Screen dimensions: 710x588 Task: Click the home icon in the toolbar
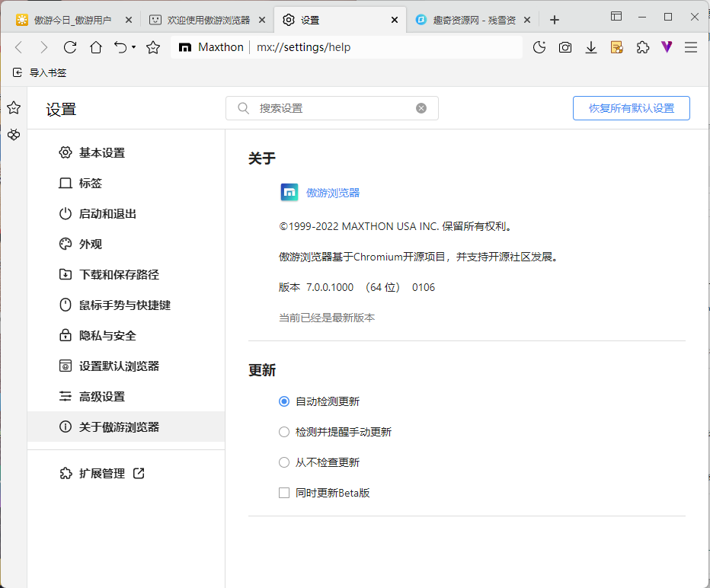pyautogui.click(x=95, y=46)
